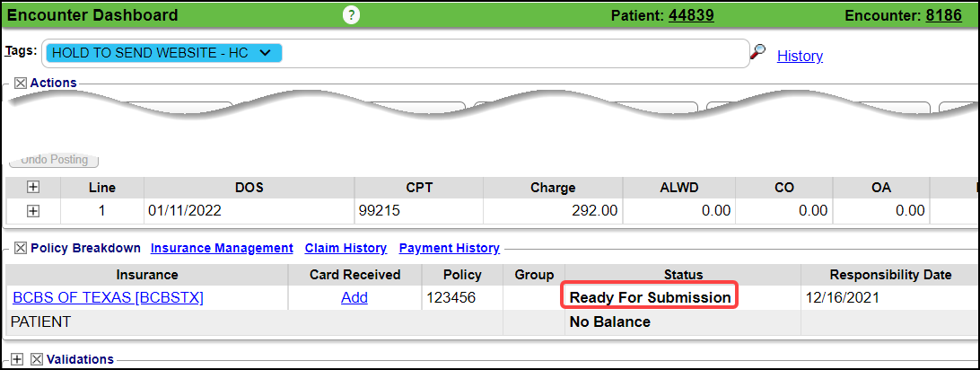This screenshot has height=370, width=980.
Task: Collapse the Actions section checkbox
Action: 21,83
